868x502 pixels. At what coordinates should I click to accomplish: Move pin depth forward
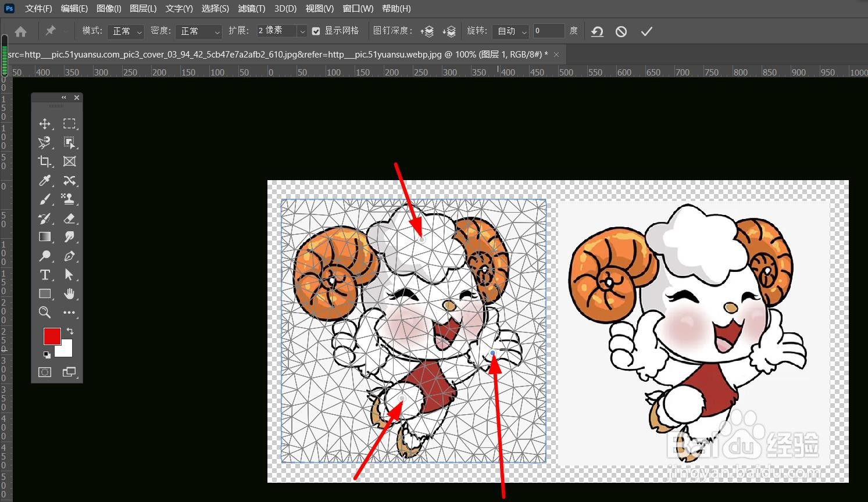427,31
